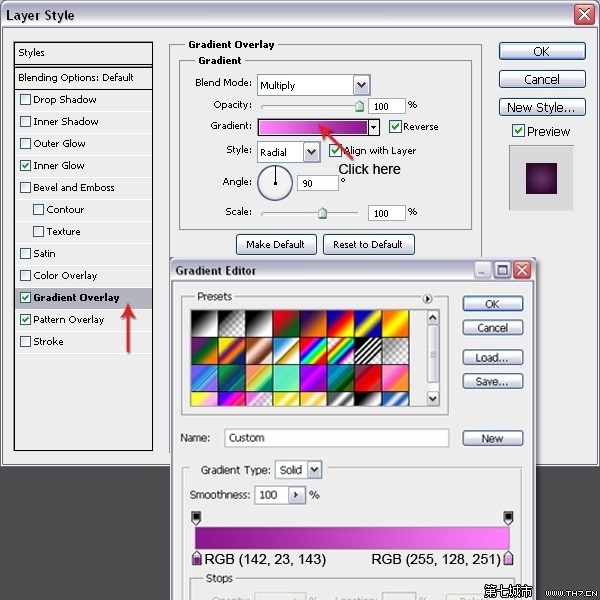The image size is (600, 600).
Task: Click the presets flyout menu arrow icon
Action: click(428, 298)
